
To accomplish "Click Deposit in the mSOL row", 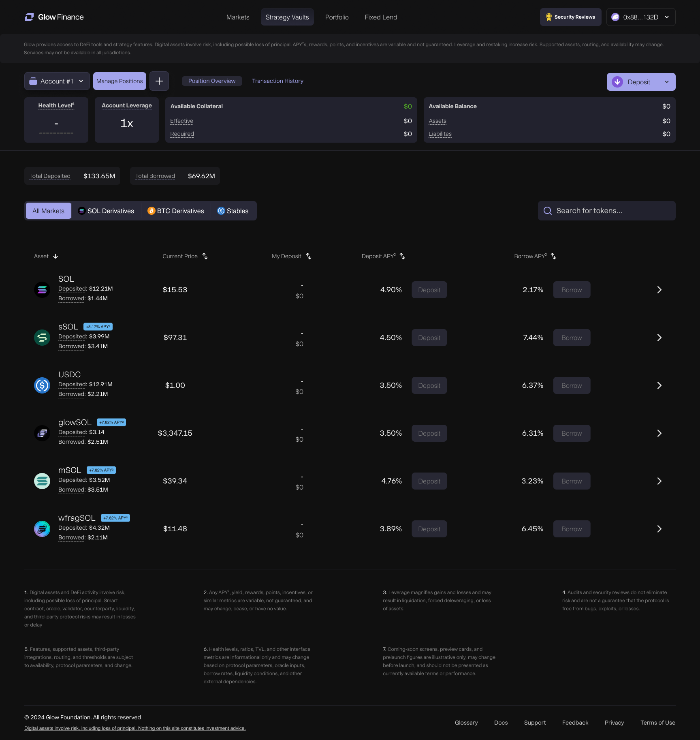I will pyautogui.click(x=429, y=481).
